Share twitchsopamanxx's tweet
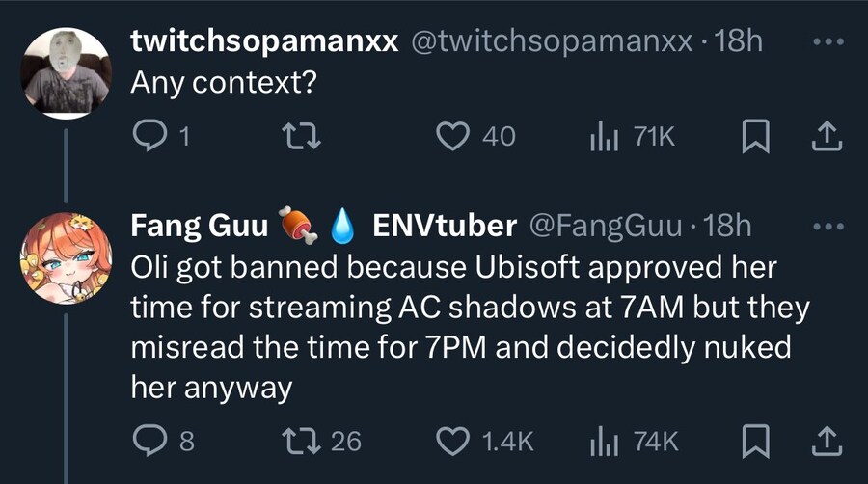This screenshot has width=868, height=484. pos(827,137)
